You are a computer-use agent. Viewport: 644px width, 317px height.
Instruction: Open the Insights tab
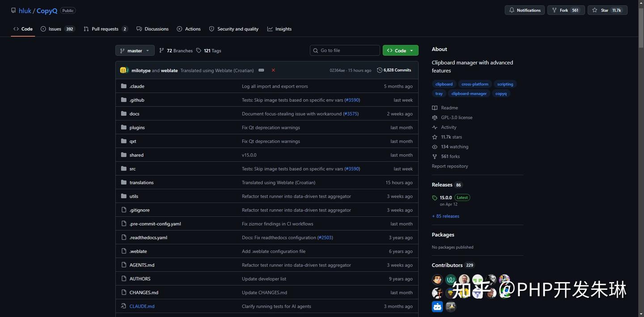point(280,29)
